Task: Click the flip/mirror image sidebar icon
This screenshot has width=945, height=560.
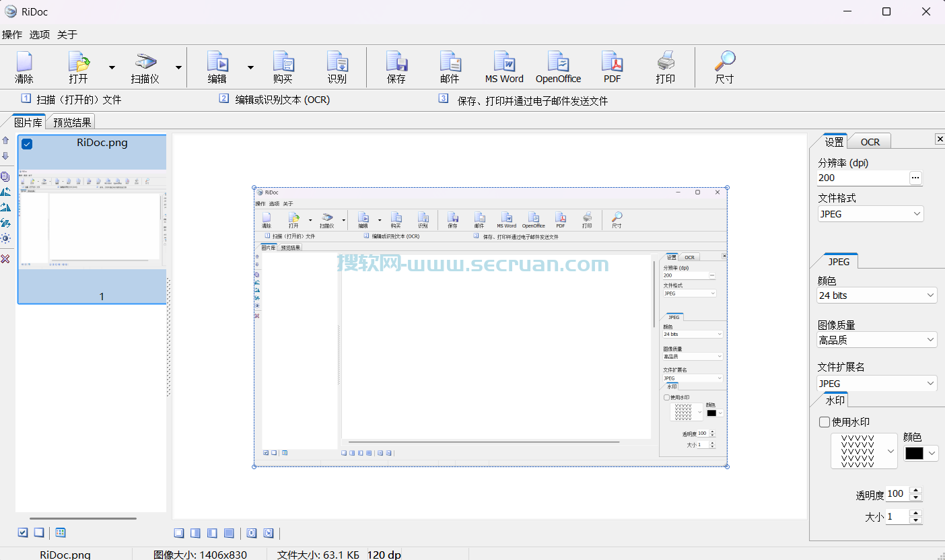Action: tap(5, 223)
